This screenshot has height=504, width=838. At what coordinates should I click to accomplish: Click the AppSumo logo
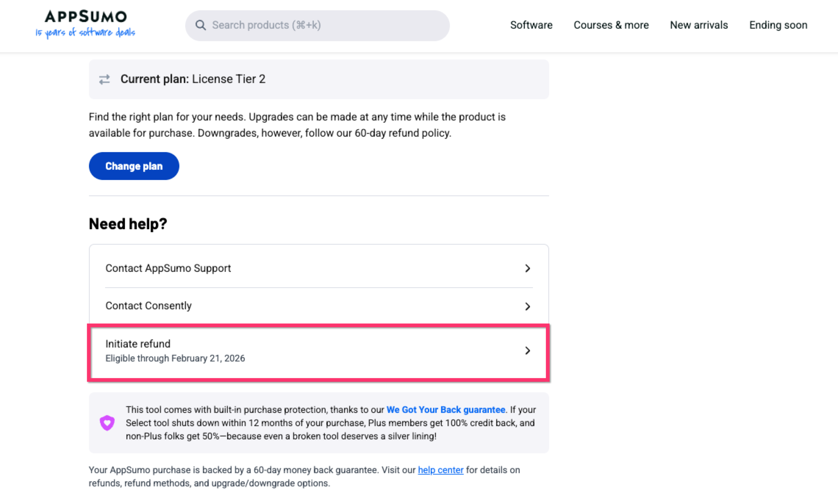click(86, 17)
